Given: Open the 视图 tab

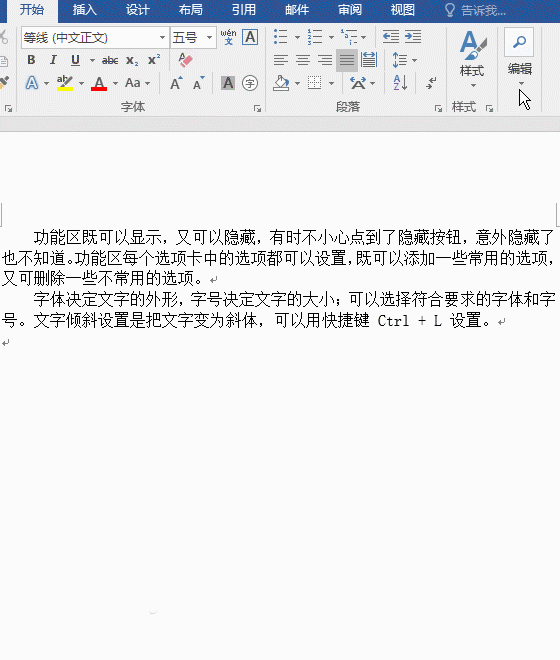Looking at the screenshot, I should [x=403, y=10].
